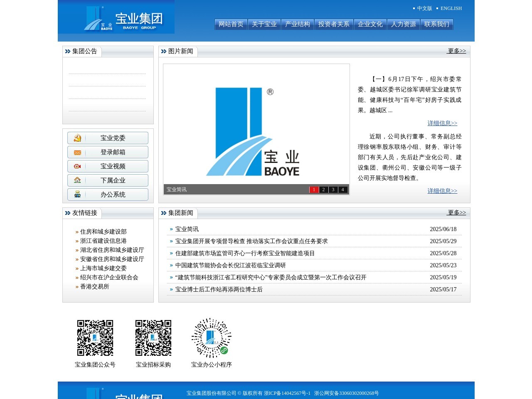Image resolution: width=532 pixels, height=399 pixels.
Task: Click the date 2025/05/29 in news list
Action: click(x=443, y=241)
